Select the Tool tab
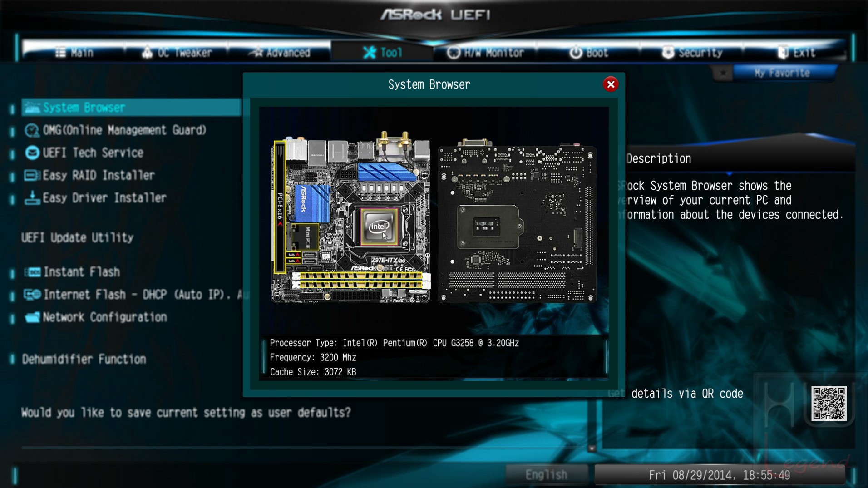The image size is (868, 488). tap(382, 53)
